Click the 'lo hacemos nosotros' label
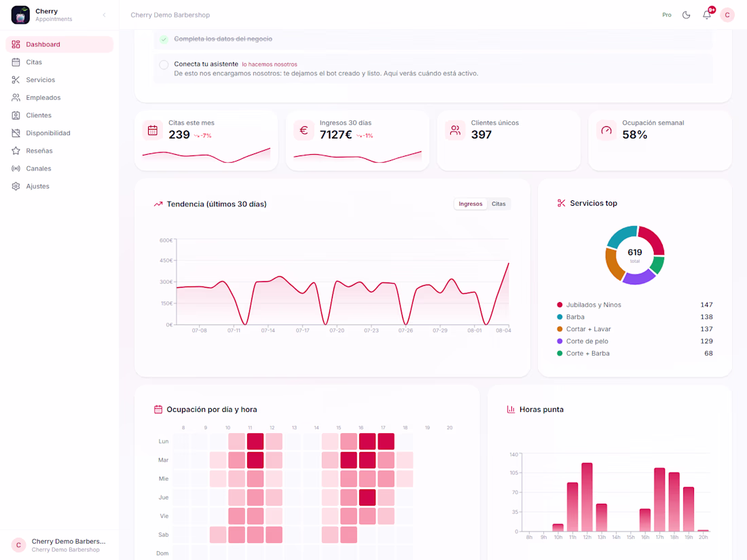Viewport: 747px width, 560px height. 270,64
